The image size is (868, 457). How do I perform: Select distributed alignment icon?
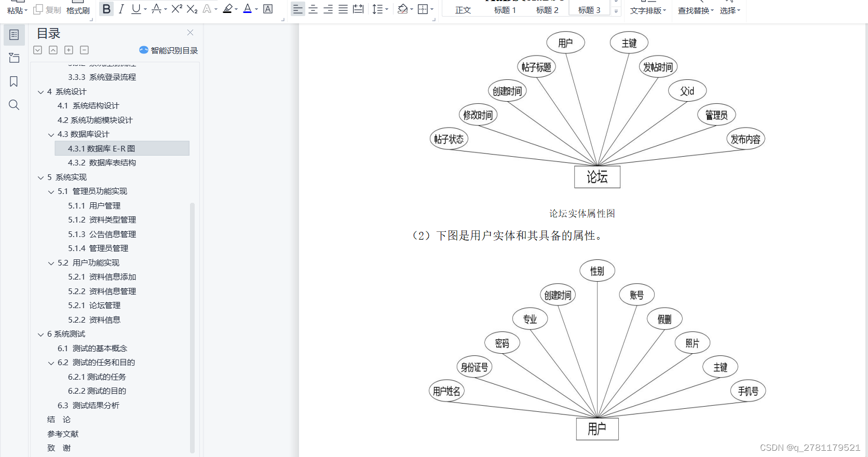click(x=358, y=9)
